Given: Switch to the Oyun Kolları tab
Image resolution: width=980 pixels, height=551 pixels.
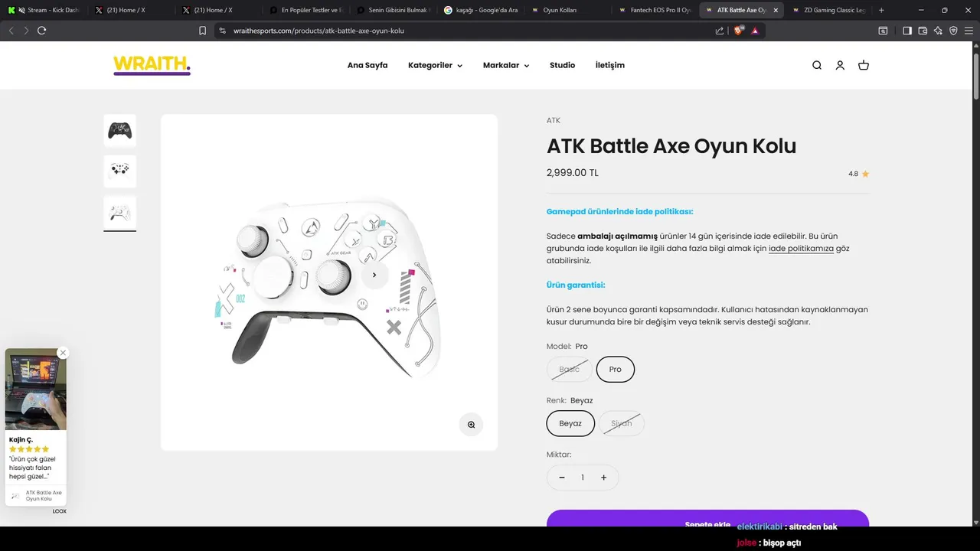Looking at the screenshot, I should (567, 10).
